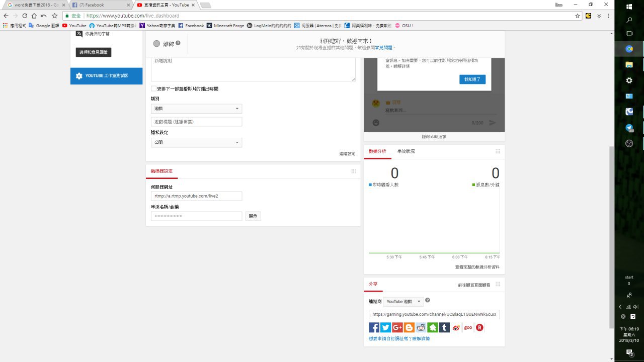The height and width of the screenshot is (362, 644).
Task: Expand the YouTube 遊戲 link dropdown
Action: pyautogui.click(x=403, y=302)
